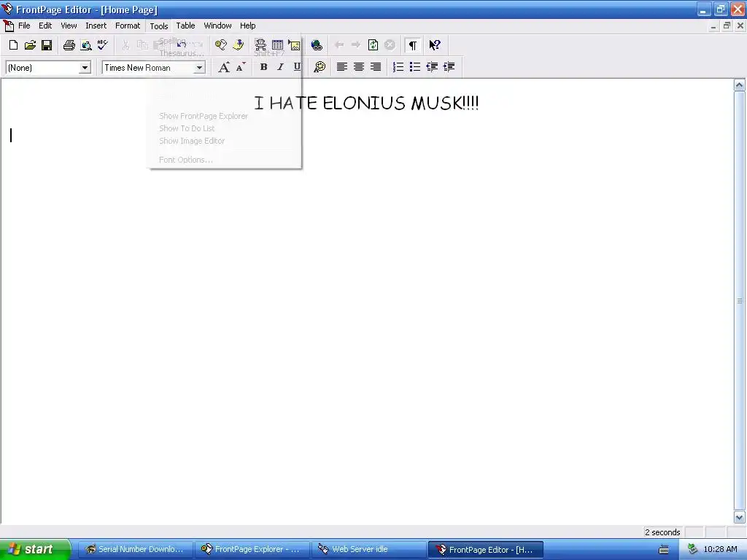Open the Insert menu
The width and height of the screenshot is (747, 560).
coord(96,26)
